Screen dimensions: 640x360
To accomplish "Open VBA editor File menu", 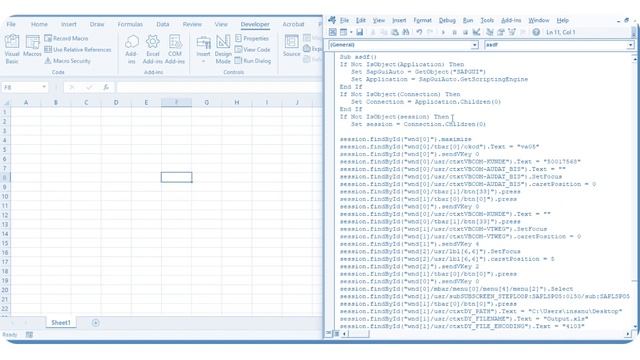I will [344, 20].
